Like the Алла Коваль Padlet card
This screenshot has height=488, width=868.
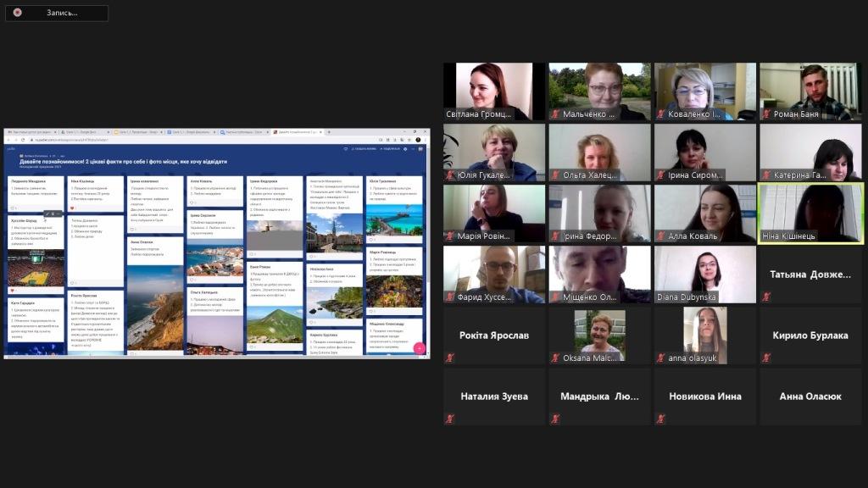coord(192,202)
